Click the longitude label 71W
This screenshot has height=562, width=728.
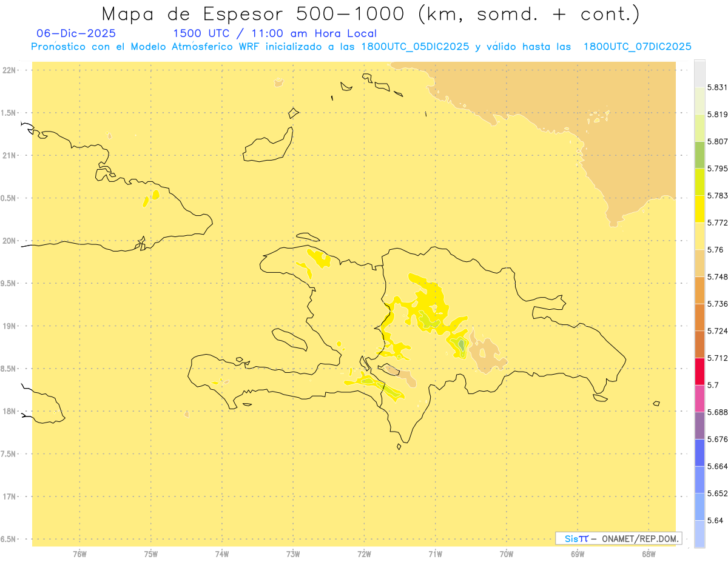pyautogui.click(x=436, y=554)
